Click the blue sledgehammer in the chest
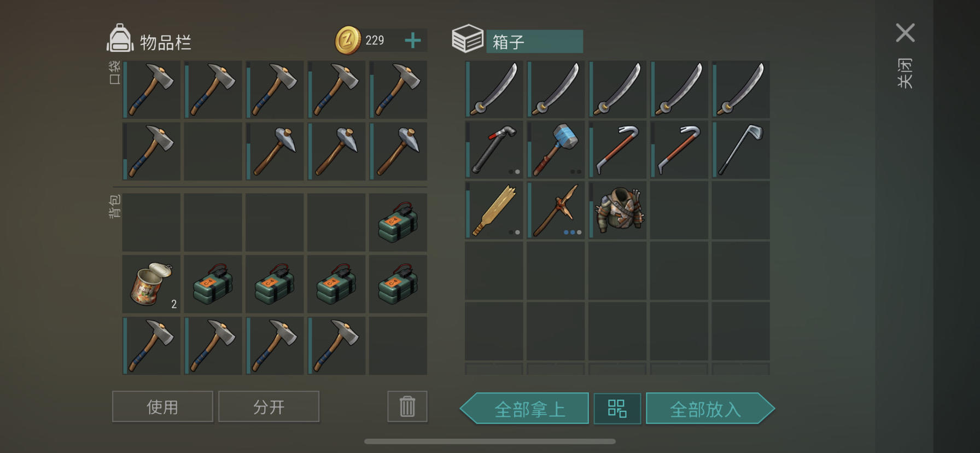 pyautogui.click(x=556, y=150)
